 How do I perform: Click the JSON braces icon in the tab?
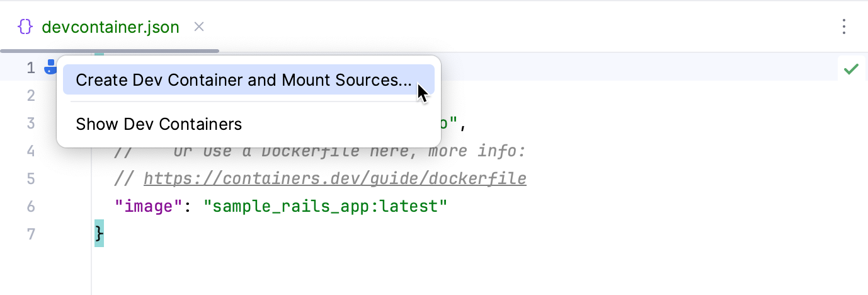click(25, 27)
